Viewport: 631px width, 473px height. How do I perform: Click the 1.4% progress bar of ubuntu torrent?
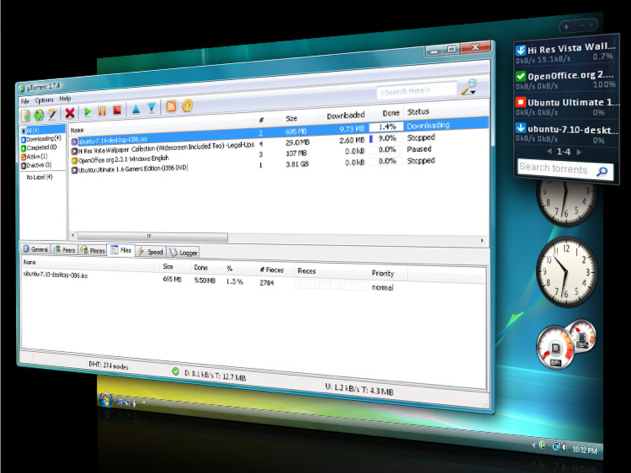click(x=386, y=127)
